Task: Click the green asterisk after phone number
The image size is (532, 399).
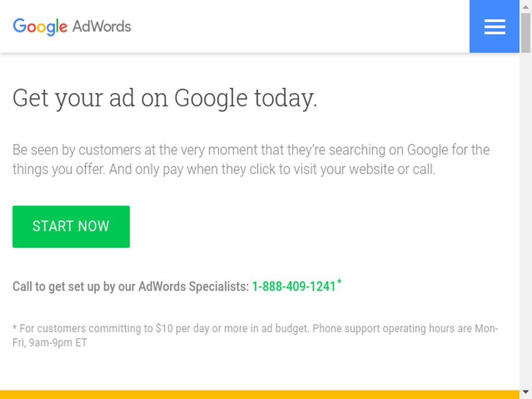Action: click(339, 282)
